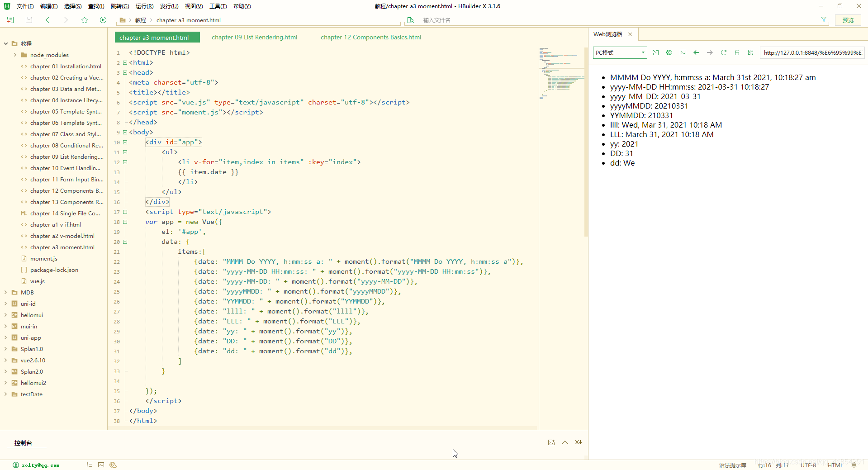
Task: Click the run play icon in the toolbar
Action: pyautogui.click(x=103, y=20)
